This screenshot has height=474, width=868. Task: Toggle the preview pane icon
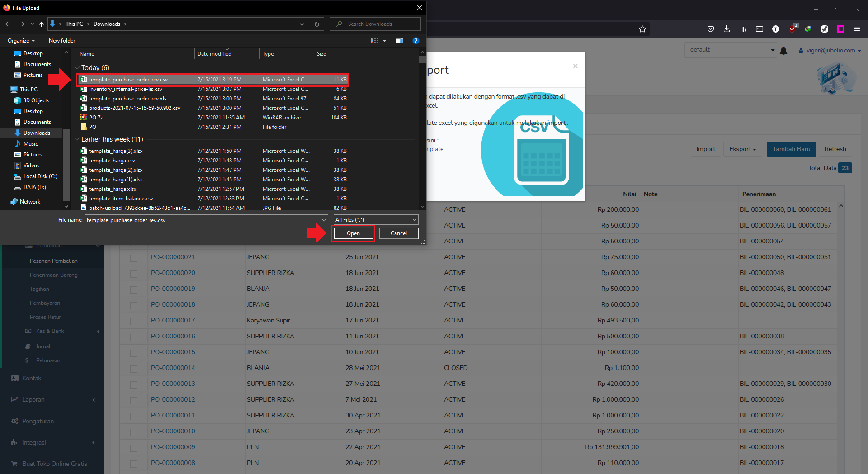tap(400, 41)
